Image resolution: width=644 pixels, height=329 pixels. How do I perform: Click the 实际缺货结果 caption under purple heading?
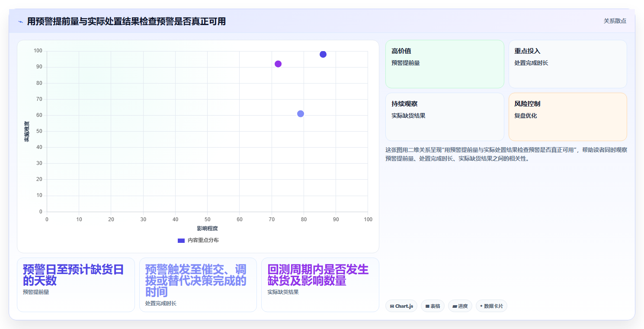tap(283, 292)
